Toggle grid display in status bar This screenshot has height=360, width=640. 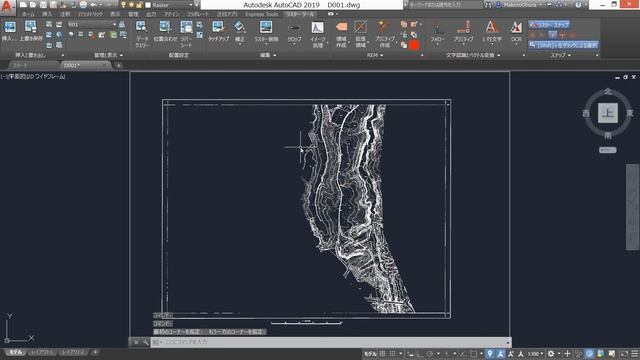coord(382,354)
